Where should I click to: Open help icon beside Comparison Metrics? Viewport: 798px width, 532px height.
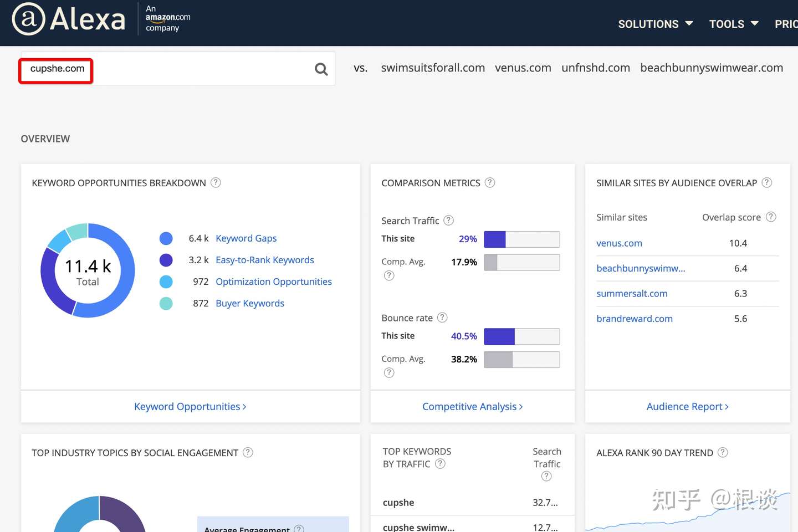490,182
